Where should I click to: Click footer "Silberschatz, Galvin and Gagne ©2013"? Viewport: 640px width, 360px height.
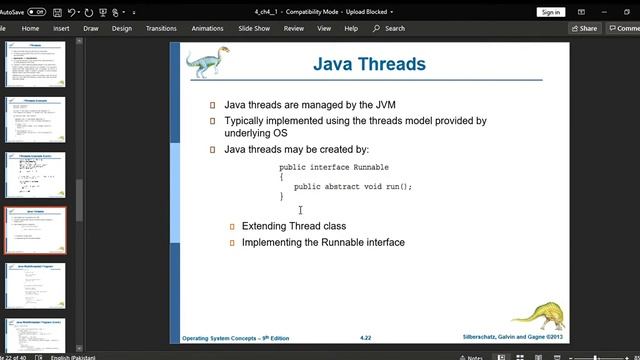pos(513,337)
